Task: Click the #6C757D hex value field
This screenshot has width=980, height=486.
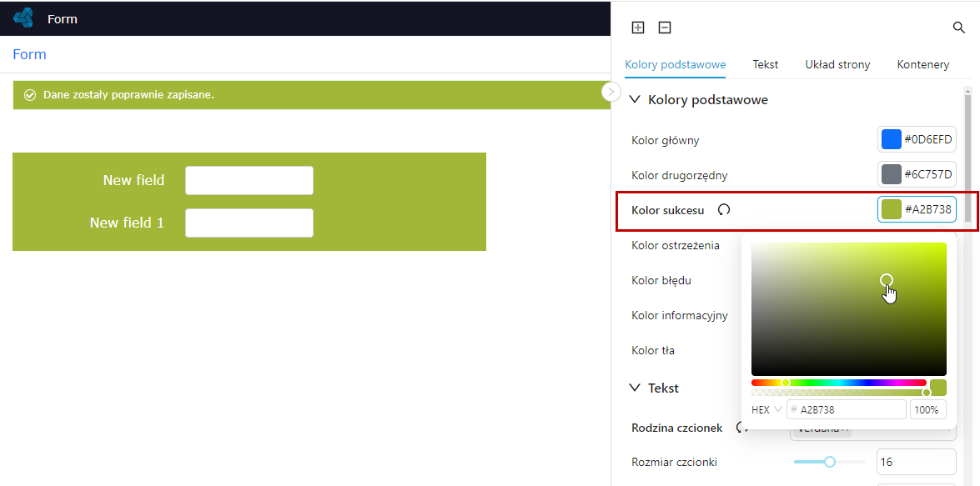Action: point(928,174)
